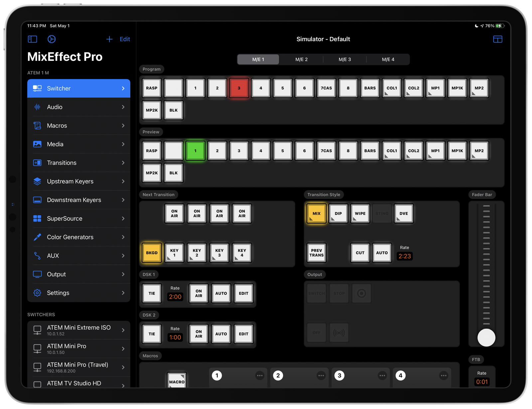Click the Edit link in sidebar header

coord(125,39)
